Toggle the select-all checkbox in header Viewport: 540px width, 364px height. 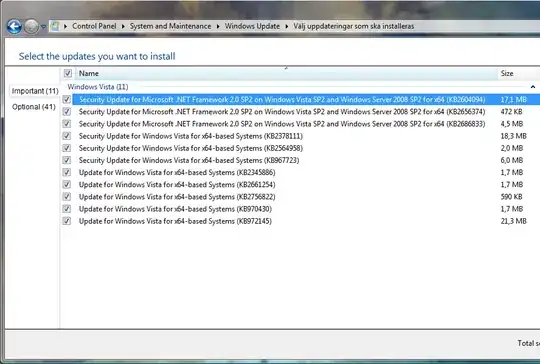(68, 73)
